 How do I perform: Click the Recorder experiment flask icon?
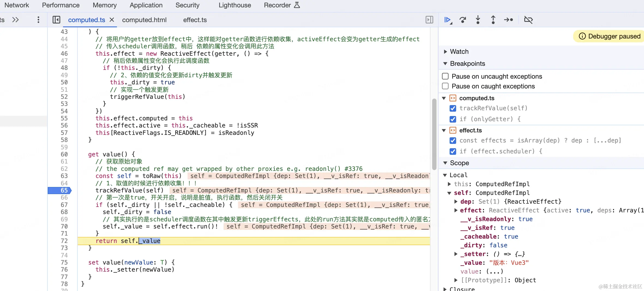(x=297, y=5)
